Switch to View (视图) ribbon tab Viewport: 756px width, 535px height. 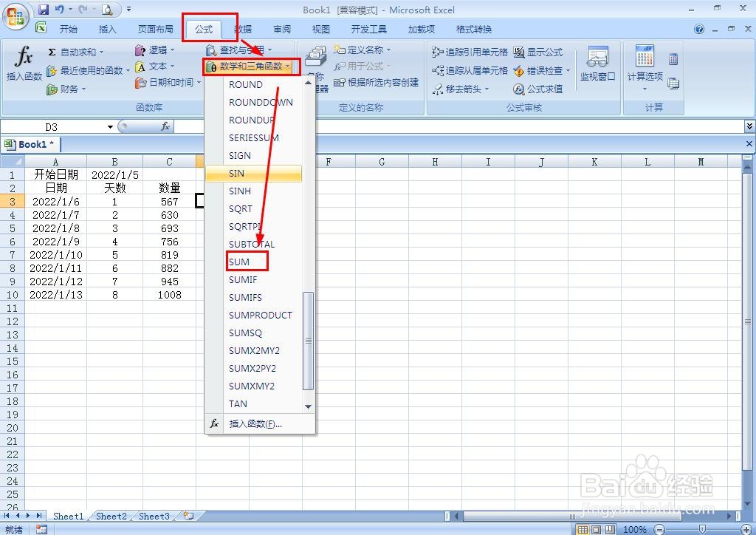[x=320, y=29]
